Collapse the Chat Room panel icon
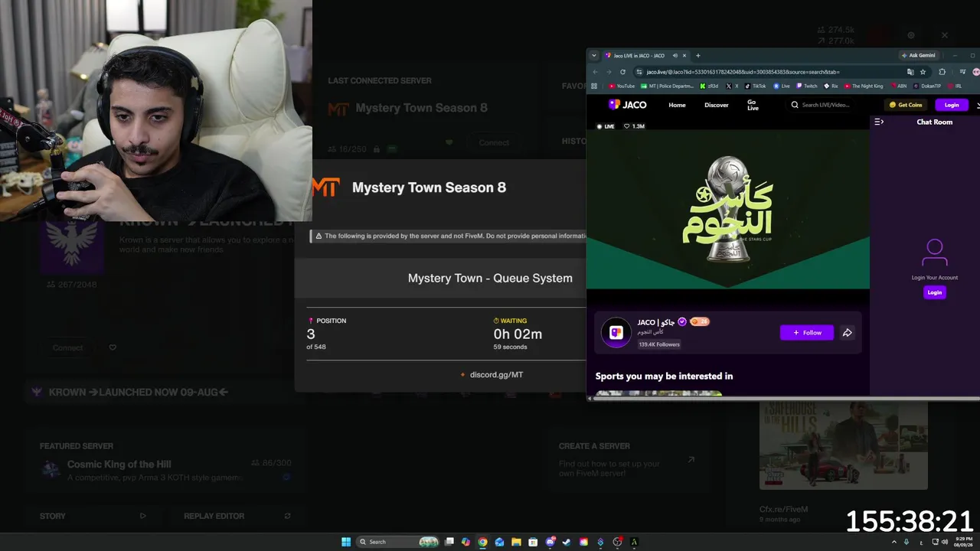This screenshot has height=551, width=980. tap(879, 122)
